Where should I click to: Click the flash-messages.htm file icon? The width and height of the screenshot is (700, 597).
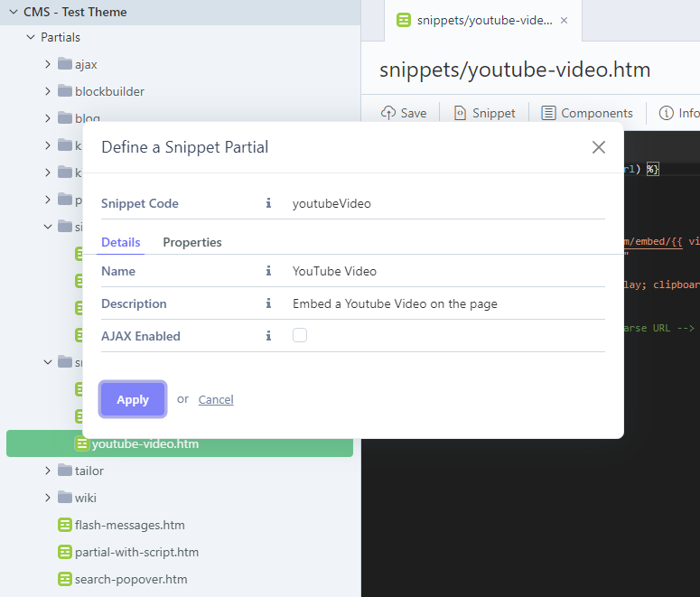point(65,525)
